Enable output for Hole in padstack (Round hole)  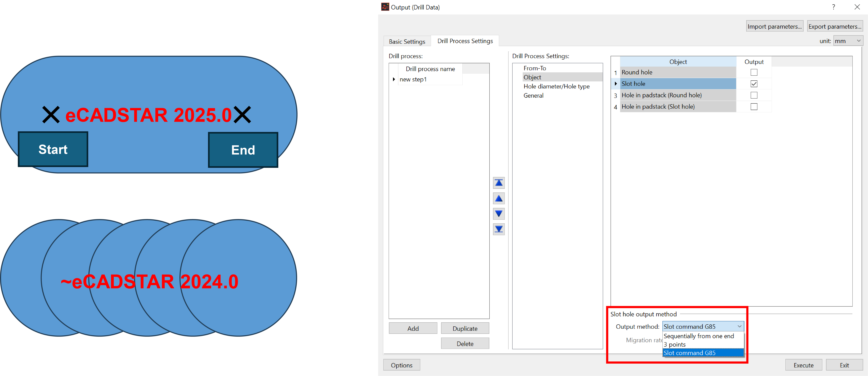click(x=754, y=95)
